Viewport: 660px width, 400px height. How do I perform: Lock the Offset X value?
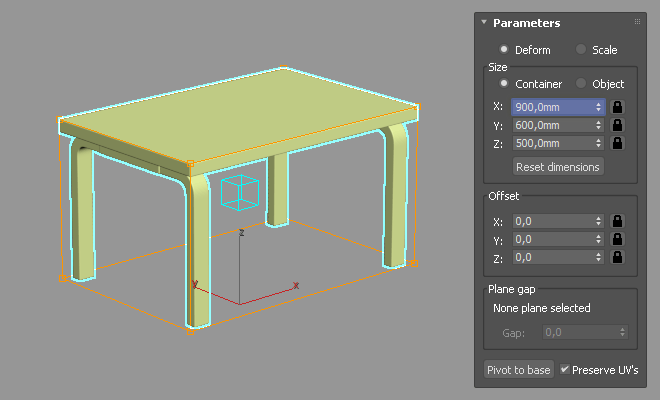click(x=618, y=221)
